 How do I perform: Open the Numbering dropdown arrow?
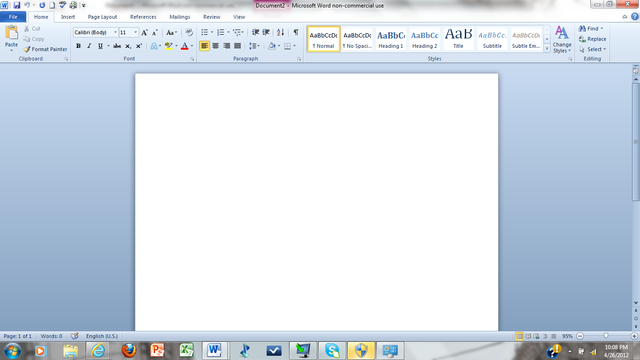click(x=228, y=32)
